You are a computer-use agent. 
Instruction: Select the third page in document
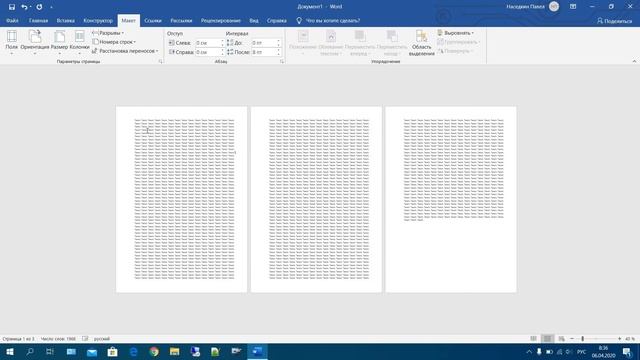click(x=451, y=199)
